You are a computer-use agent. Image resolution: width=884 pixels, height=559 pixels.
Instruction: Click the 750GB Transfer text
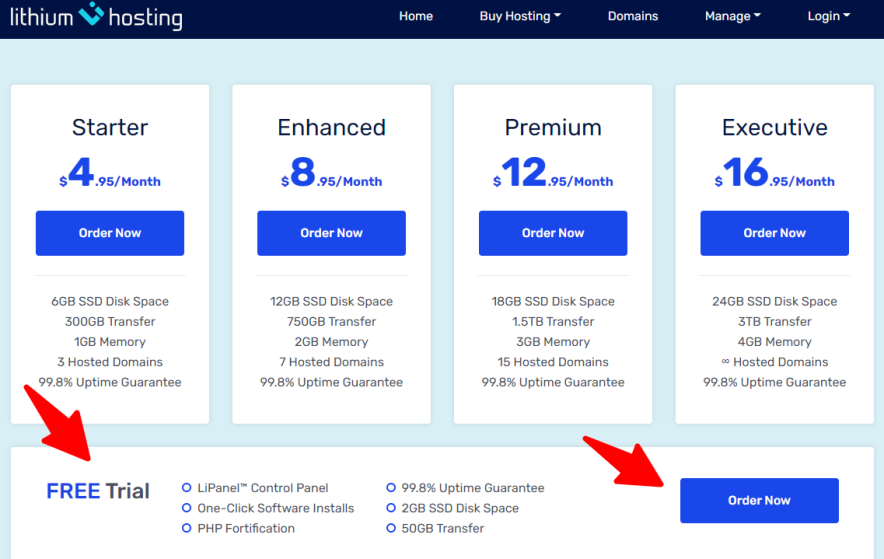[332, 322]
